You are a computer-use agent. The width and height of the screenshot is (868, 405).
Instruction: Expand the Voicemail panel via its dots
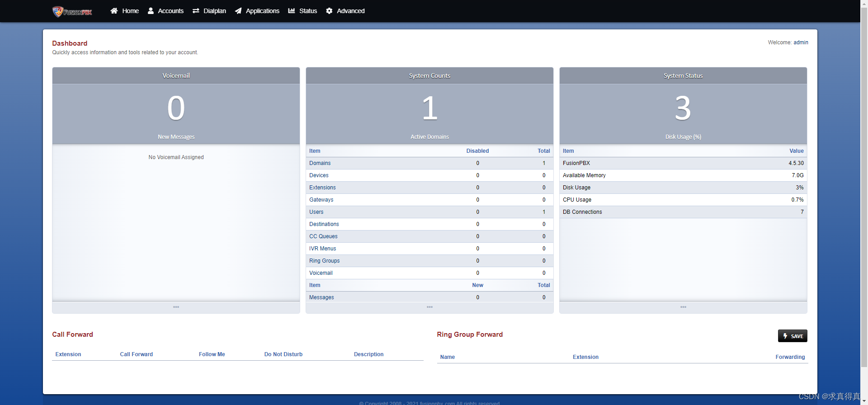(176, 307)
